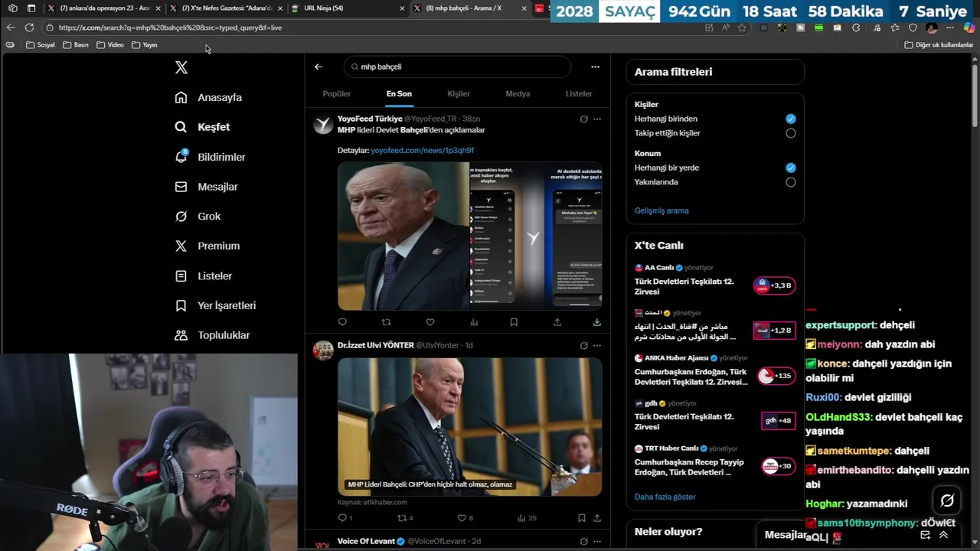Open ANKA Haber Ajansı live item
The width and height of the screenshot is (980, 551).
click(715, 370)
